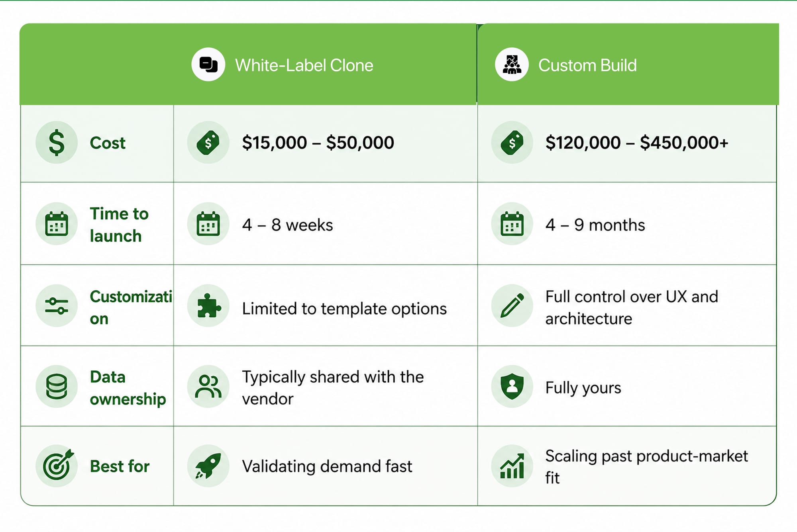The height and width of the screenshot is (532, 797).
Task: Click the calendar icon beside 4 – 9 months
Action: (x=512, y=224)
